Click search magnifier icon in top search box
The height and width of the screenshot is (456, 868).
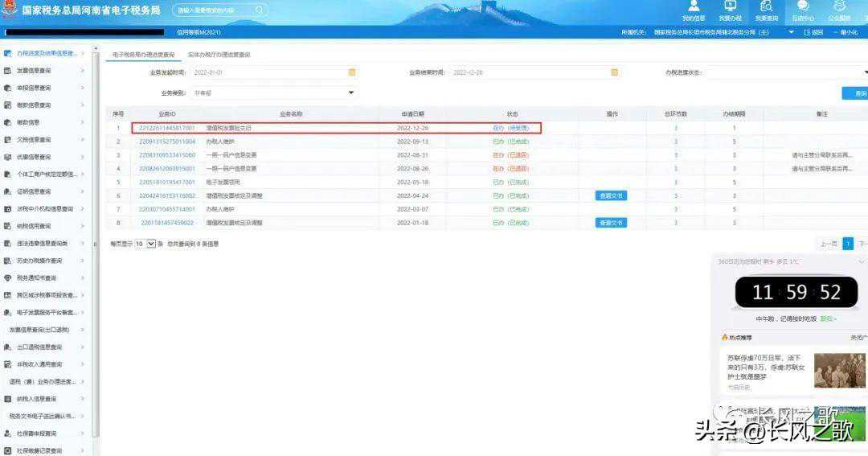[259, 10]
